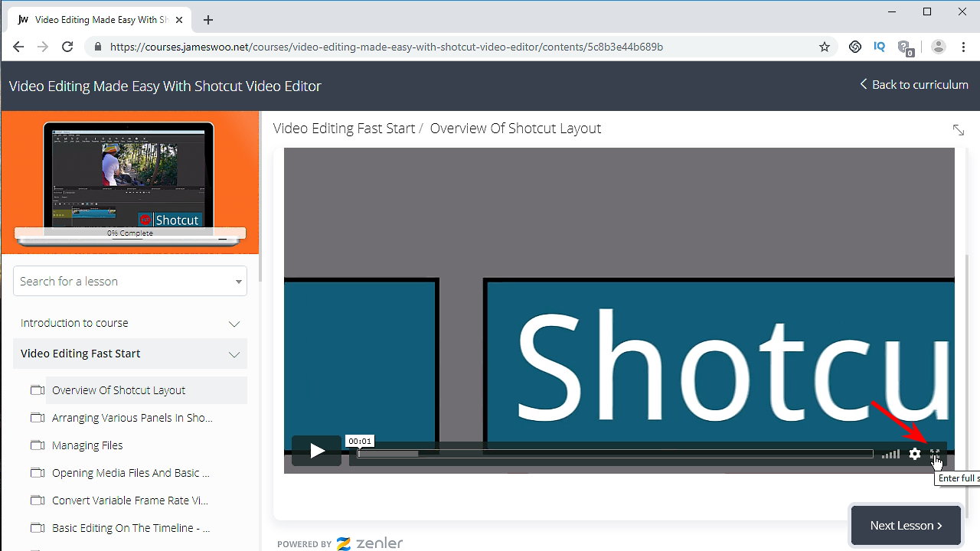Click the spiral extension icon in toolbar
The image size is (980, 551).
[x=855, y=47]
